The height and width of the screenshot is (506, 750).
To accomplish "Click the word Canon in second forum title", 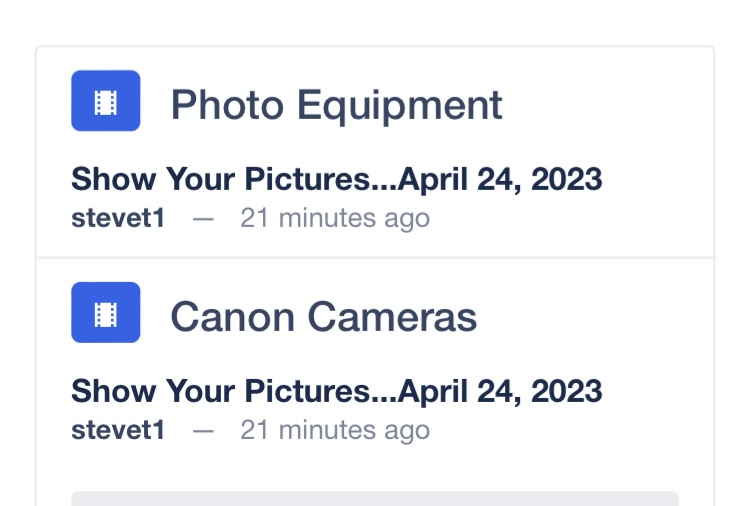I will 232,317.
